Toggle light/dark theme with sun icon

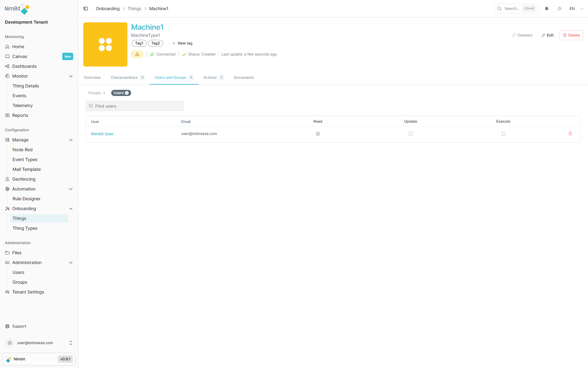[560, 9]
